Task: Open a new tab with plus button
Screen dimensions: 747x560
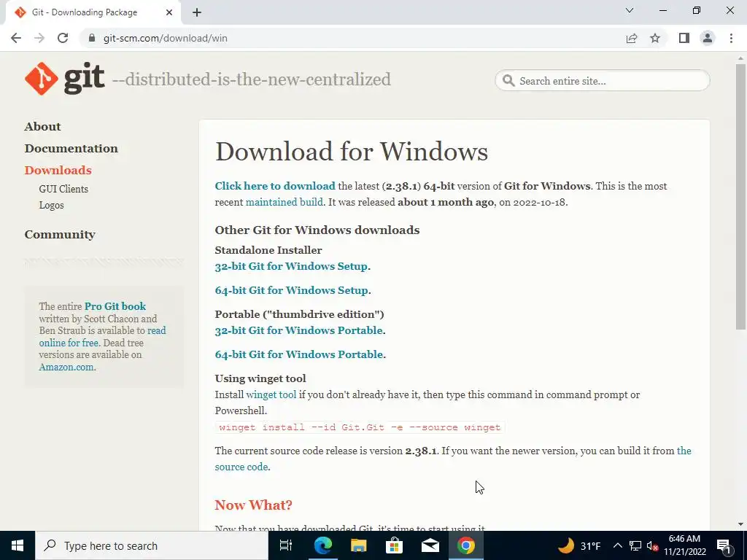Action: pos(197,12)
